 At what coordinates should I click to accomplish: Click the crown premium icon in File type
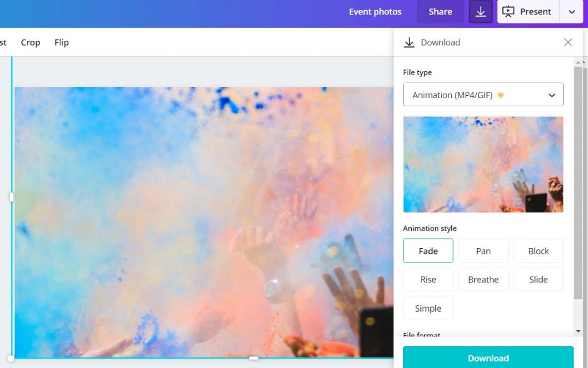tap(500, 95)
